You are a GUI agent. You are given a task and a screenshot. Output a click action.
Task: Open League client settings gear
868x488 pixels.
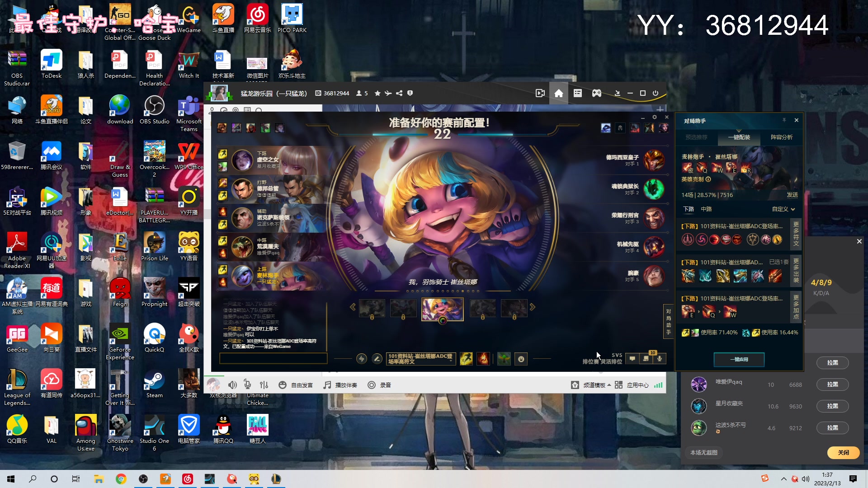coord(654,117)
